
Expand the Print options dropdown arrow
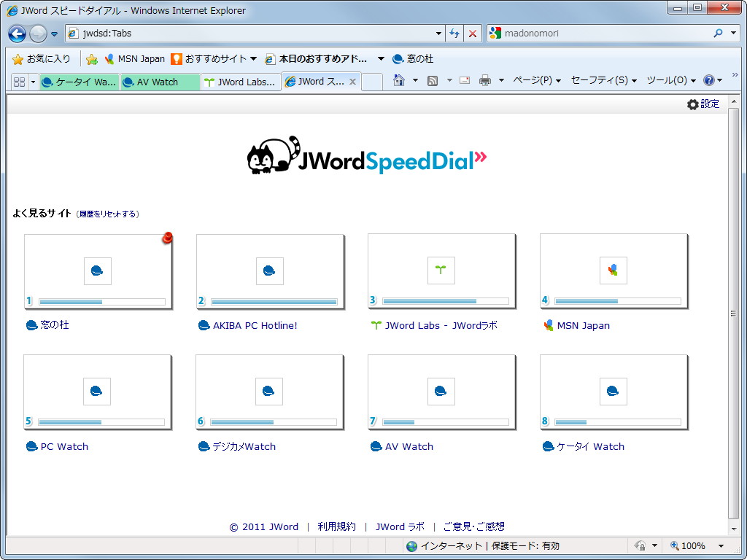tap(501, 80)
